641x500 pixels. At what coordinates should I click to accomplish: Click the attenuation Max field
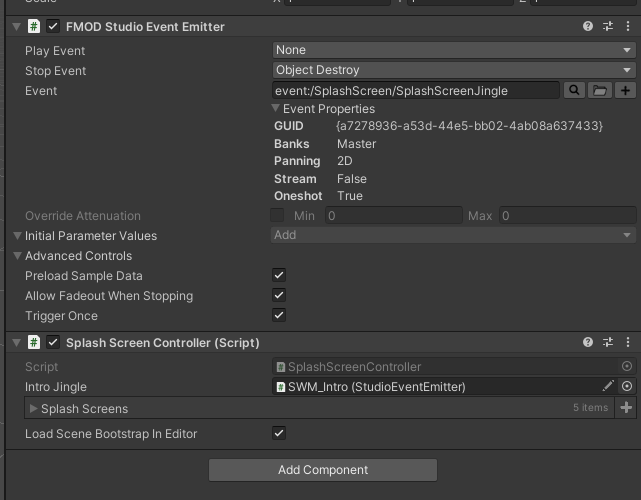(x=567, y=215)
